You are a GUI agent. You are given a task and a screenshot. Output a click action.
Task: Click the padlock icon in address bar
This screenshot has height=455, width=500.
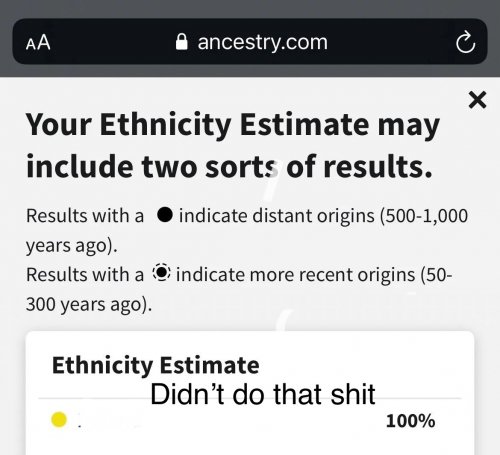(x=182, y=42)
